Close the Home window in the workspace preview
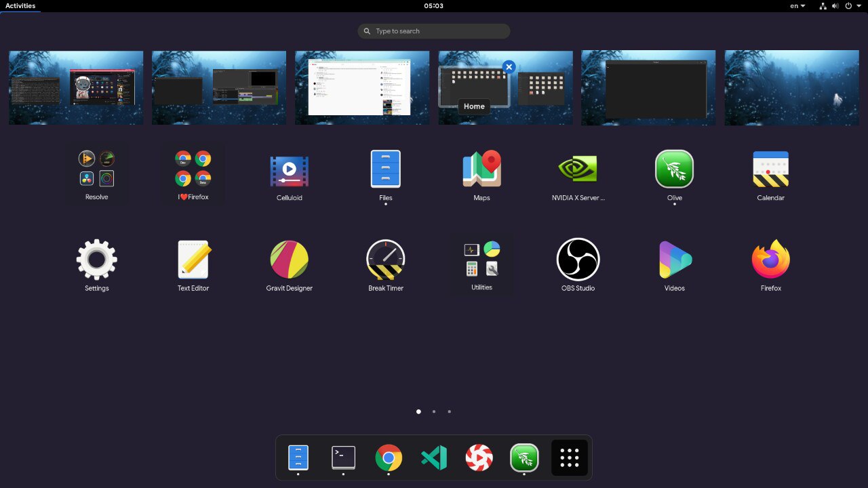868x488 pixels. point(509,67)
